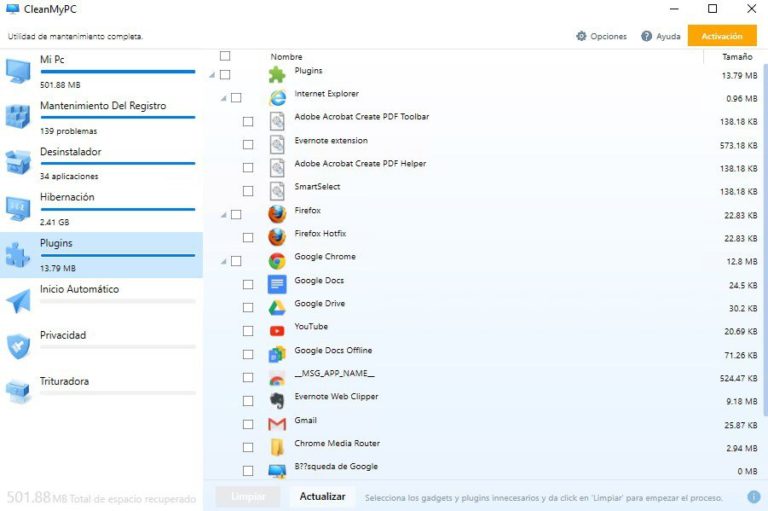Screen dimensions: 768x511
Task: Collapse the Plugins root tree node
Action: (x=212, y=75)
